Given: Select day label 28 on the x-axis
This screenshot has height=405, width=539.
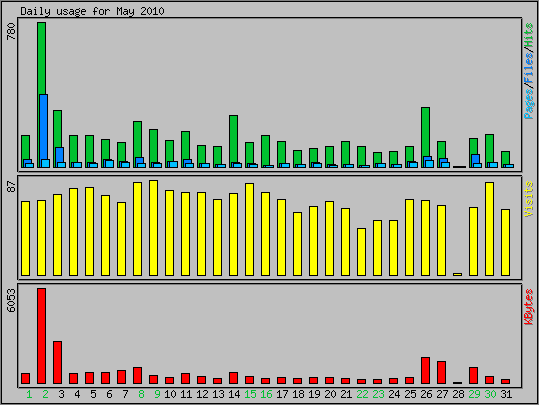Looking at the screenshot, I should 458,394.
